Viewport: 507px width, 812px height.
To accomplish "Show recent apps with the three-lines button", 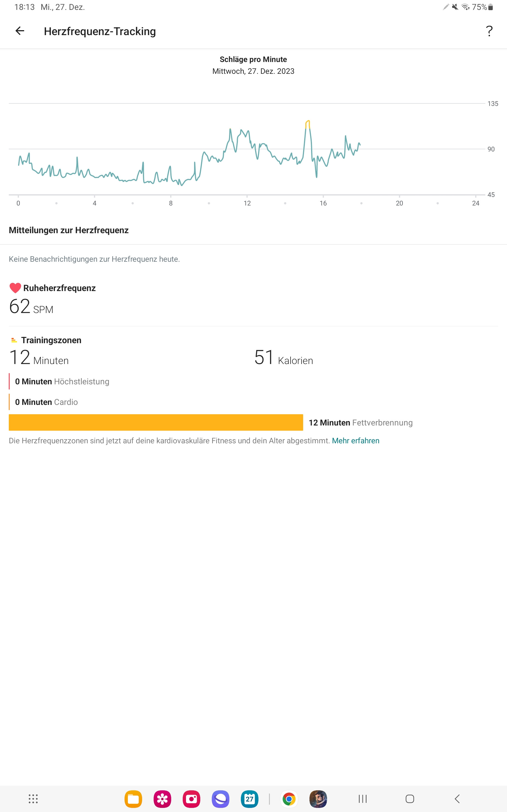I will point(362,799).
